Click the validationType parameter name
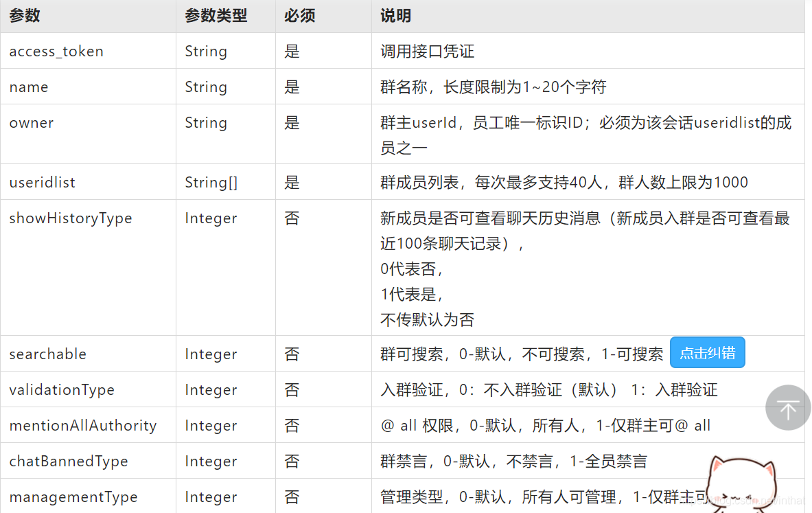Image resolution: width=812 pixels, height=513 pixels. 62,390
